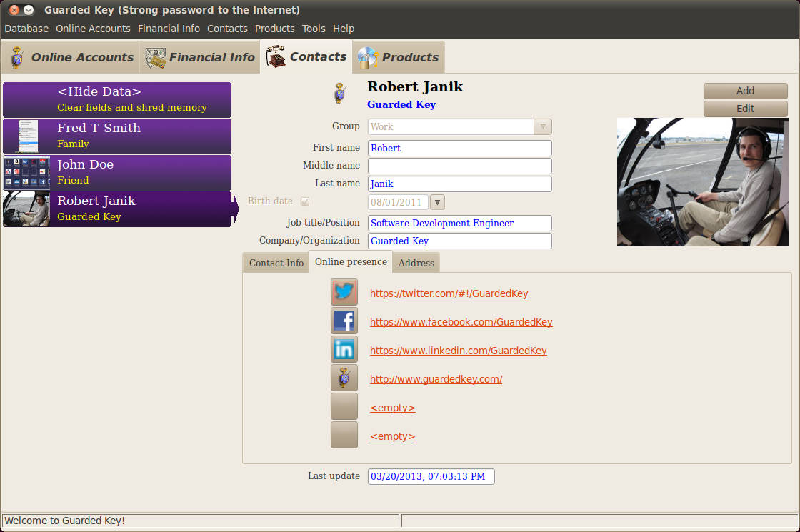This screenshot has height=532, width=800.
Task: Click the Guarded Key logo beside Robert Janik heading
Action: coord(340,94)
